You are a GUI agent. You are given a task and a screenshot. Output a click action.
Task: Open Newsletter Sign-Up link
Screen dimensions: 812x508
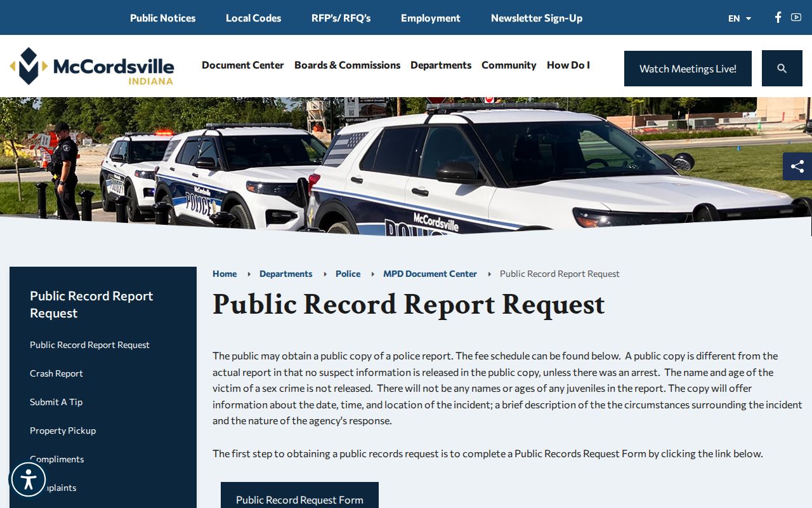(537, 18)
